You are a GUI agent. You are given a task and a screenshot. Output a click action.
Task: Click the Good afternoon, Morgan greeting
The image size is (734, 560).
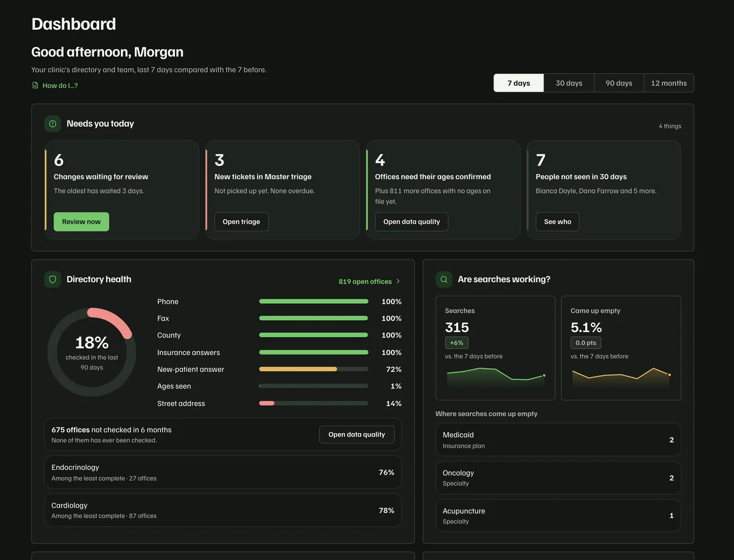pos(107,52)
